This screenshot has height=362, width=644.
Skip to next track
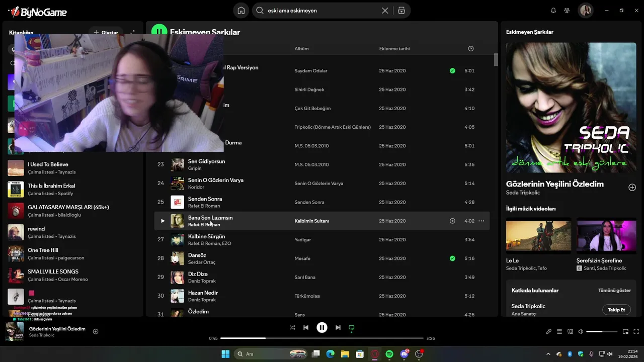click(338, 327)
